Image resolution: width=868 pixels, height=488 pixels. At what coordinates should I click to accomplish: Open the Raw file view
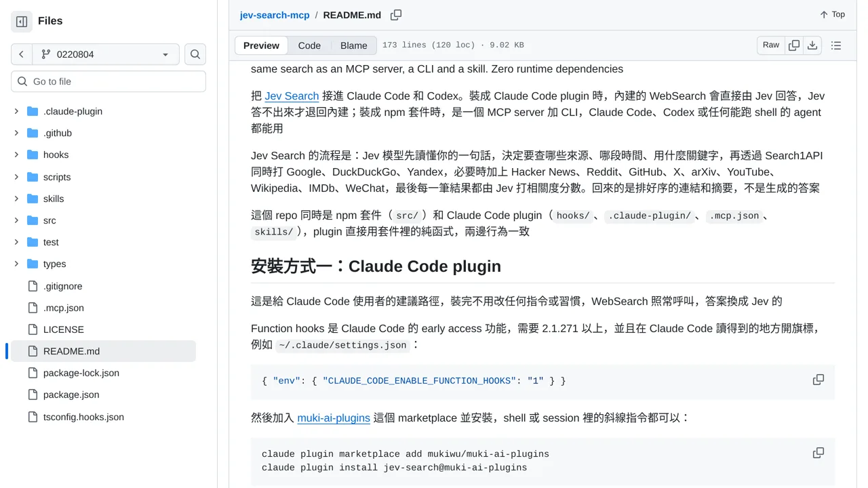(771, 45)
